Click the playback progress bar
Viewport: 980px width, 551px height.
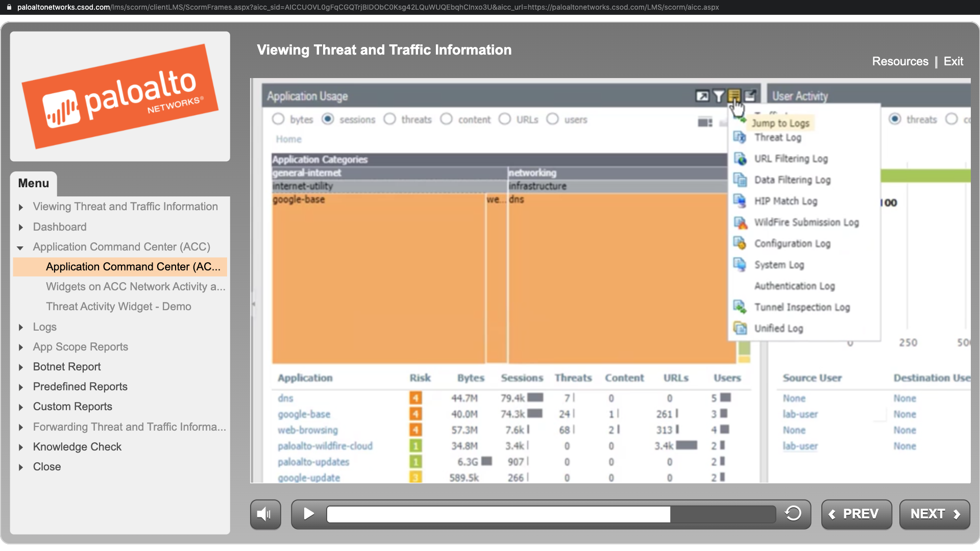tap(551, 514)
